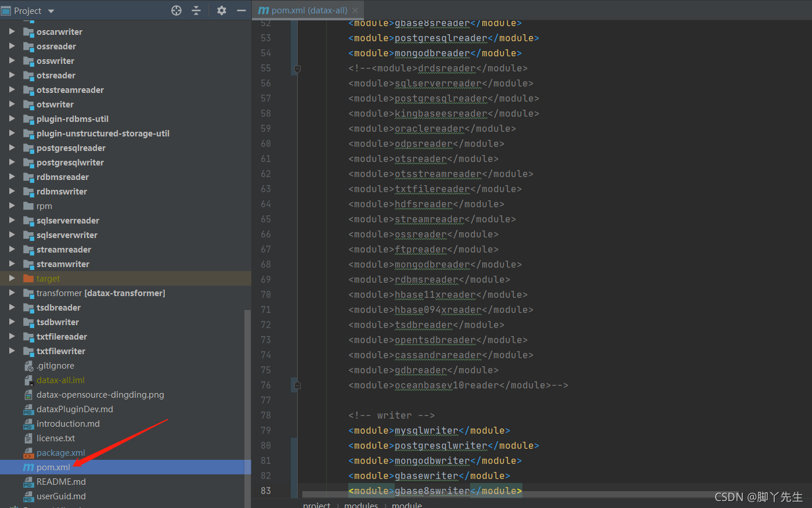The height and width of the screenshot is (508, 812).
Task: Click the gbase8swriter module line
Action: (435, 491)
